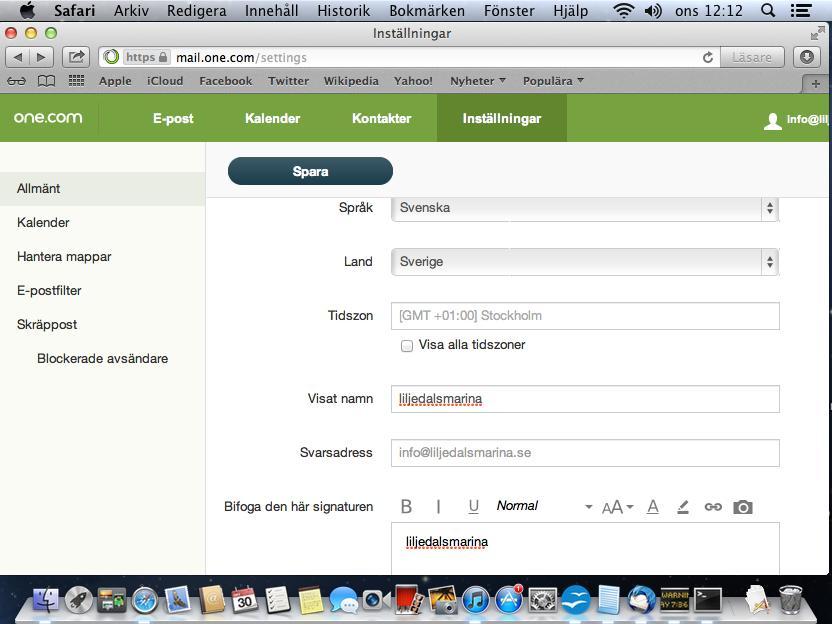832x624 pixels.
Task: Switch to the Kalender header tab
Action: pyautogui.click(x=272, y=118)
